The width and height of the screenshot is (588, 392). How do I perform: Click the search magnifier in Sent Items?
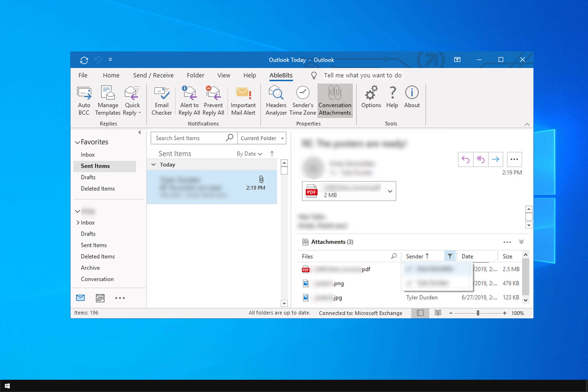pyautogui.click(x=230, y=138)
